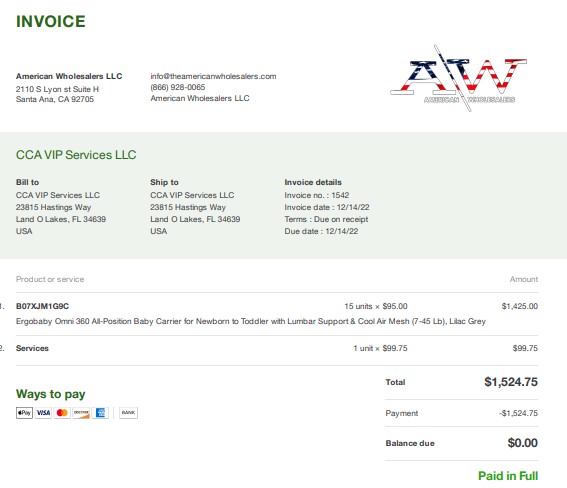Choose the Mastercard payment icon
This screenshot has height=488, width=567.
tap(62, 412)
